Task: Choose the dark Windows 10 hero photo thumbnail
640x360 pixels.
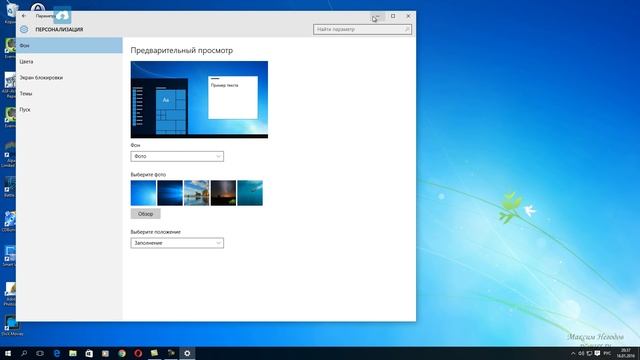Action: (170, 193)
